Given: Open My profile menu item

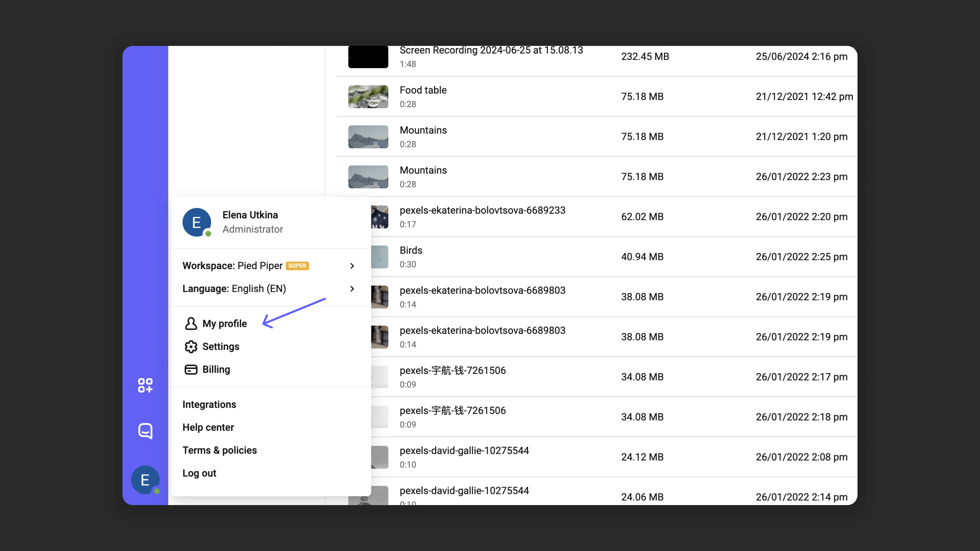Looking at the screenshot, I should click(225, 324).
